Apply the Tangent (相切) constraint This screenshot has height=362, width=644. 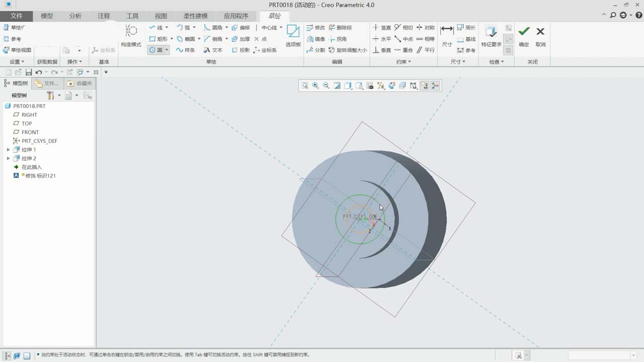[x=404, y=28]
